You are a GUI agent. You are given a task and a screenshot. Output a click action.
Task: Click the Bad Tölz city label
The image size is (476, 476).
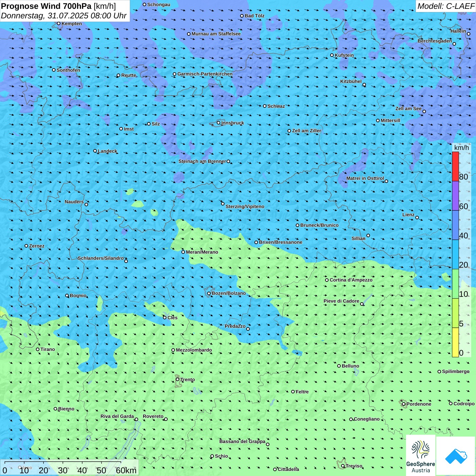coord(255,16)
